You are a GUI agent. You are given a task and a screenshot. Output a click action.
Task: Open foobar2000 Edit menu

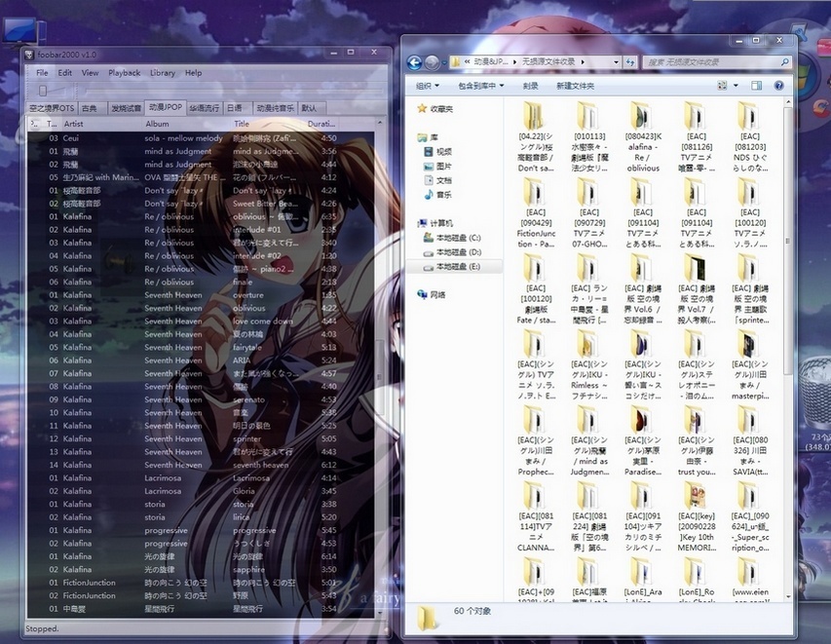(x=64, y=73)
